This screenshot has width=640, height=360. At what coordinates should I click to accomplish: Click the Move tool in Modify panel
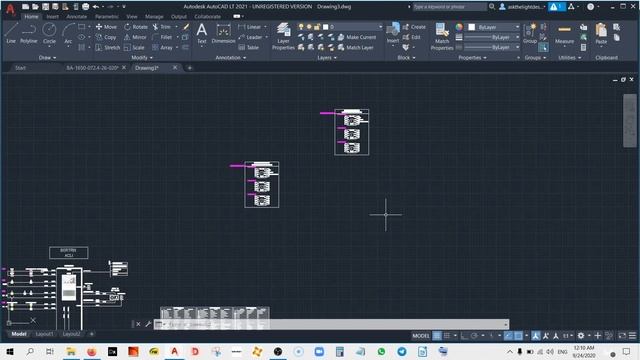click(x=106, y=27)
